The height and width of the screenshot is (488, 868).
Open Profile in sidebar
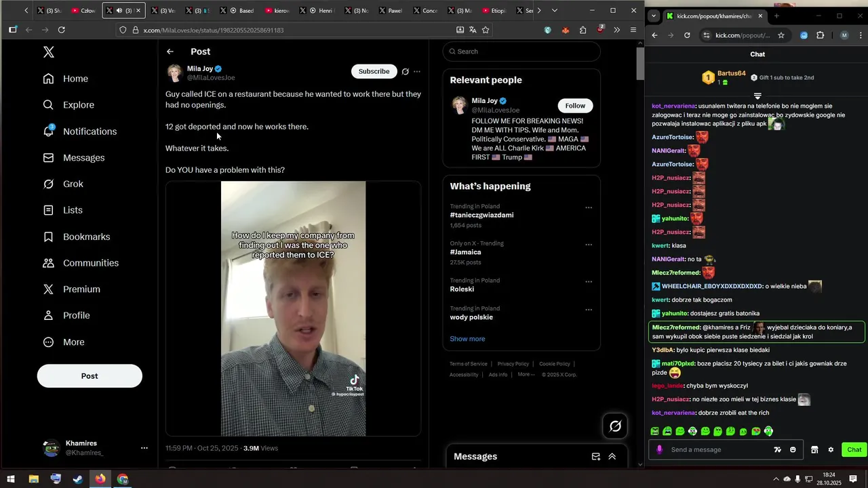click(x=66, y=315)
